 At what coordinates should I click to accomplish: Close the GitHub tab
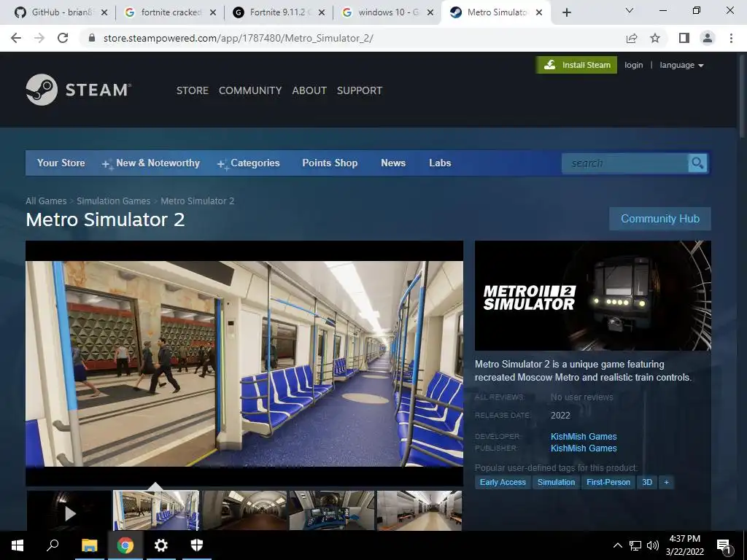tap(104, 12)
